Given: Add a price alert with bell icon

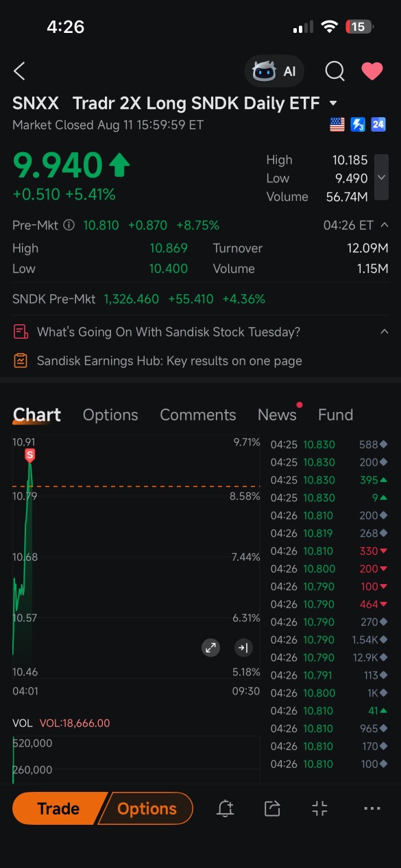Looking at the screenshot, I should tap(225, 809).
